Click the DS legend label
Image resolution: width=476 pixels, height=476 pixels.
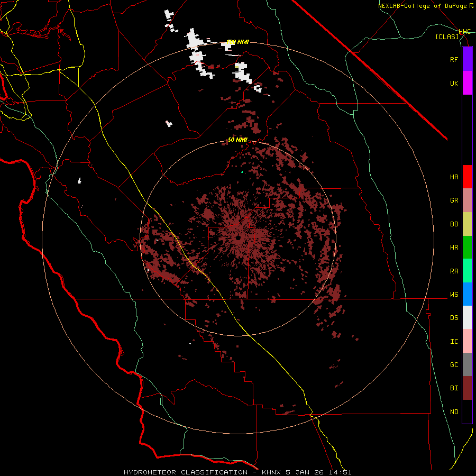coord(454,318)
